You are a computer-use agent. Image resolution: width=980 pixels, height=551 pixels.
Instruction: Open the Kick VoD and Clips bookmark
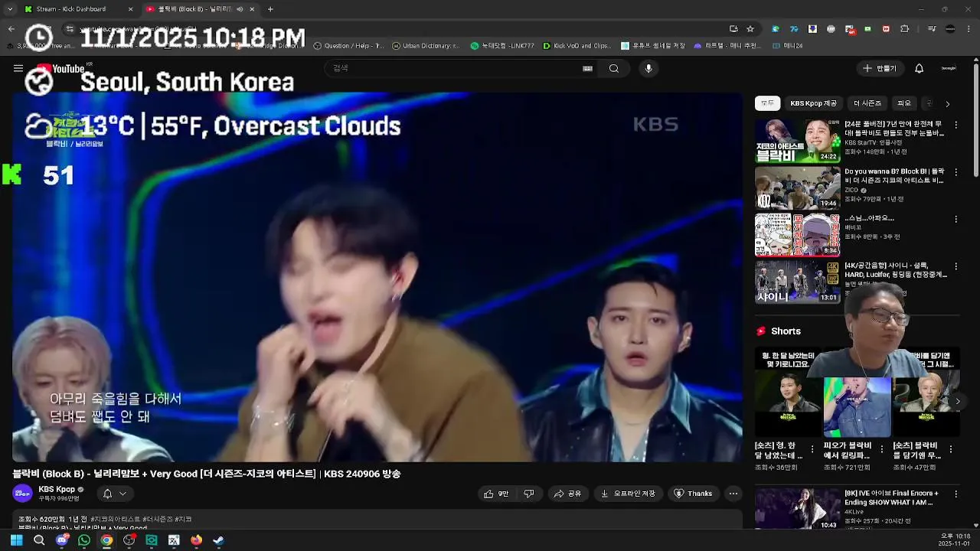coord(577,46)
